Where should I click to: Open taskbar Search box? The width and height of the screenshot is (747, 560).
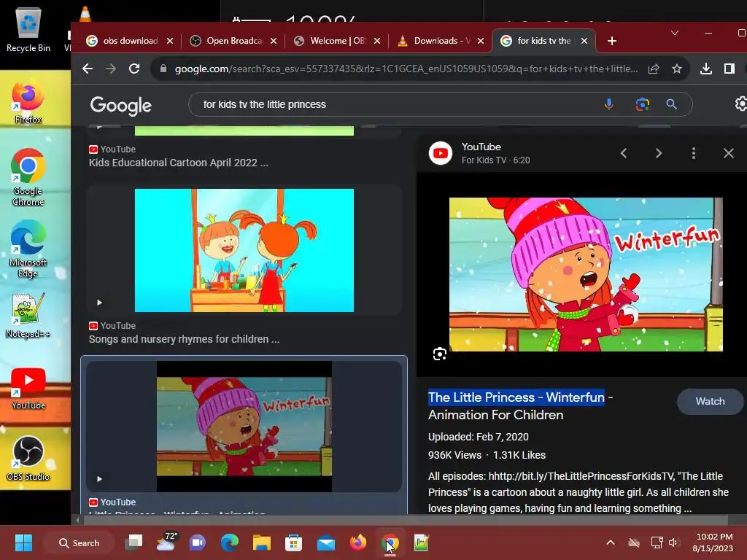pos(79,542)
